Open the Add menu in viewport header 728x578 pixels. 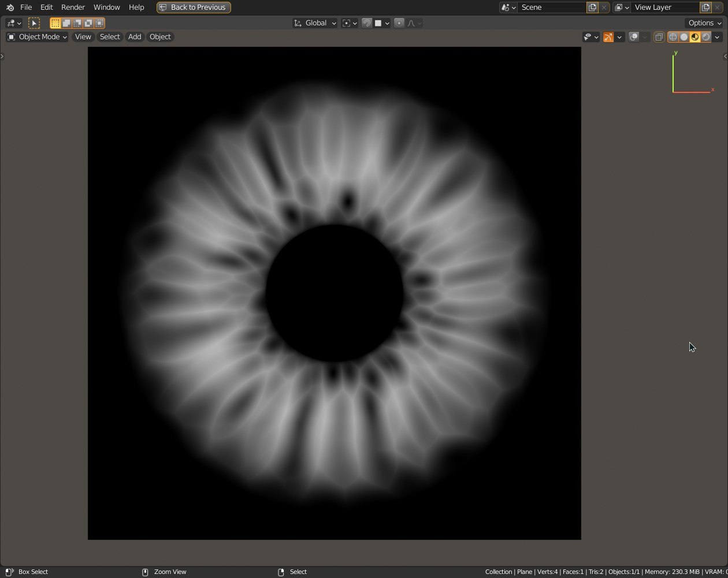135,37
